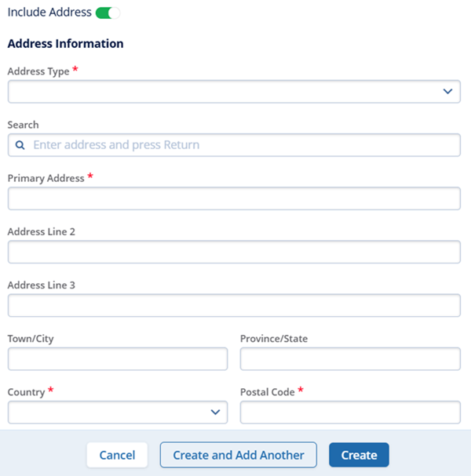Click the Postal Code field label
The image size is (471, 476).
point(267,391)
